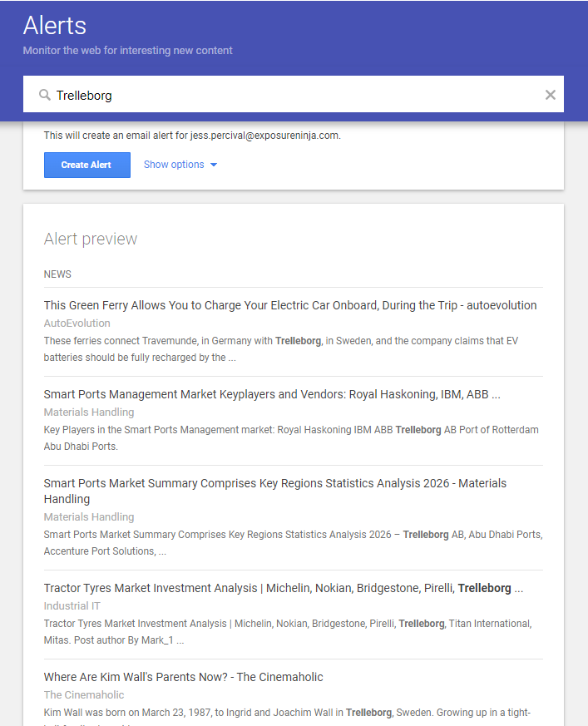The width and height of the screenshot is (588, 726).
Task: Click The Cinemaholic source label
Action: 84,695
